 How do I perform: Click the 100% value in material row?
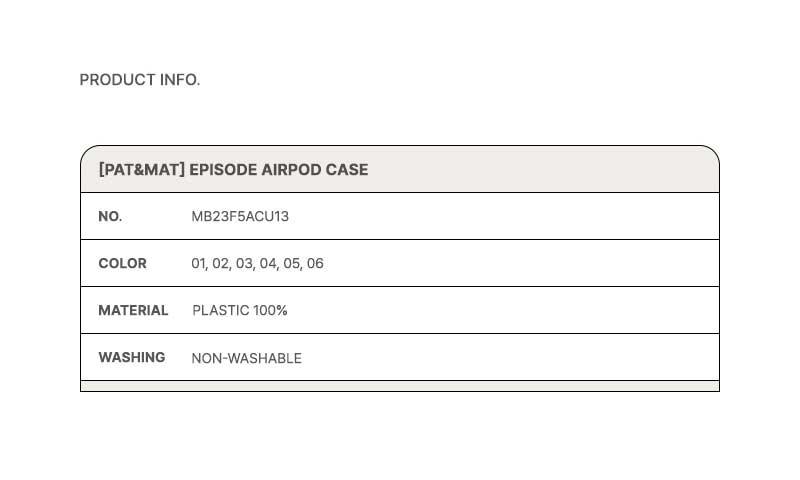pos(270,311)
